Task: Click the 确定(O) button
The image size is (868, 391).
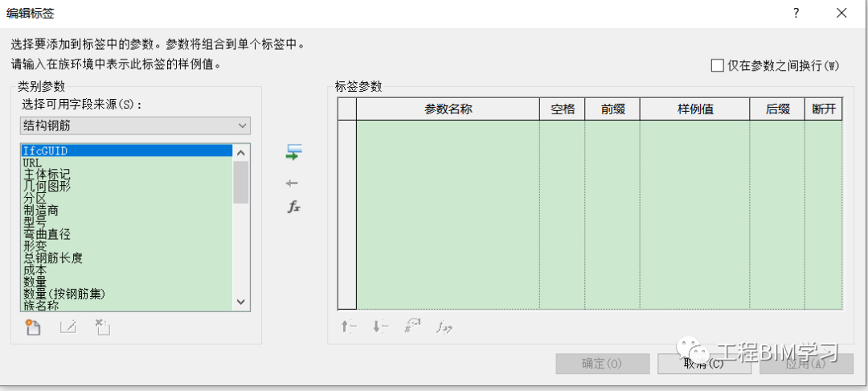Action: coord(602,364)
